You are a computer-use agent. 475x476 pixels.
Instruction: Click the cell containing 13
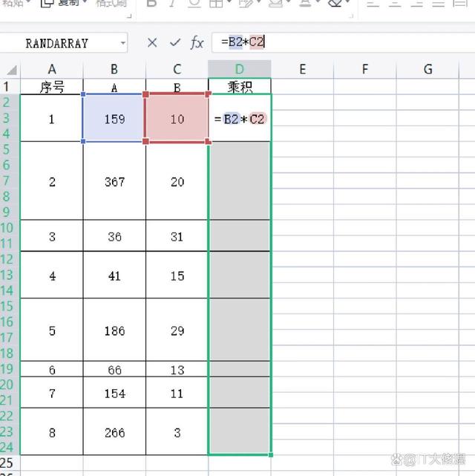coord(177,370)
